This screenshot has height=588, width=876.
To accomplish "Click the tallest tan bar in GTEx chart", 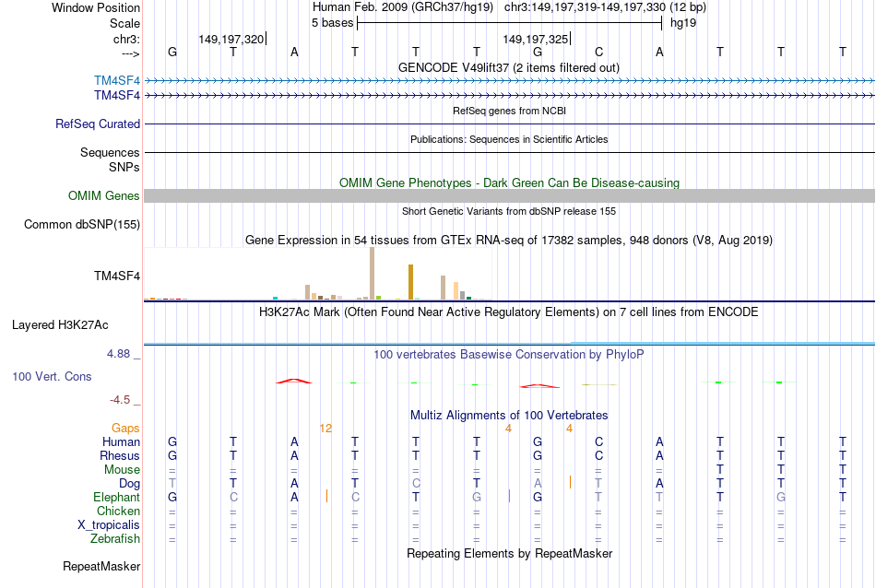I will (373, 274).
